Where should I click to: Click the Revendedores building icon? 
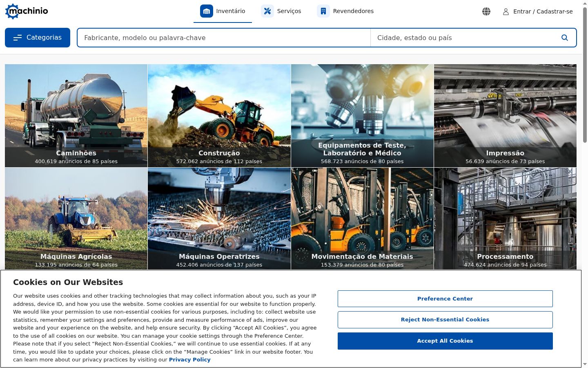tap(323, 11)
